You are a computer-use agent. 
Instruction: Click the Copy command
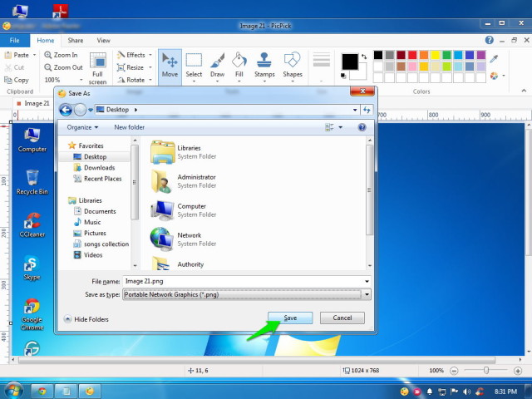17,80
